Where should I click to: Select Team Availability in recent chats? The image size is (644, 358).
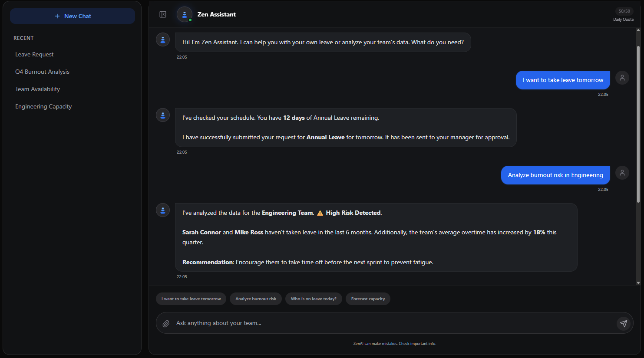[x=37, y=89]
